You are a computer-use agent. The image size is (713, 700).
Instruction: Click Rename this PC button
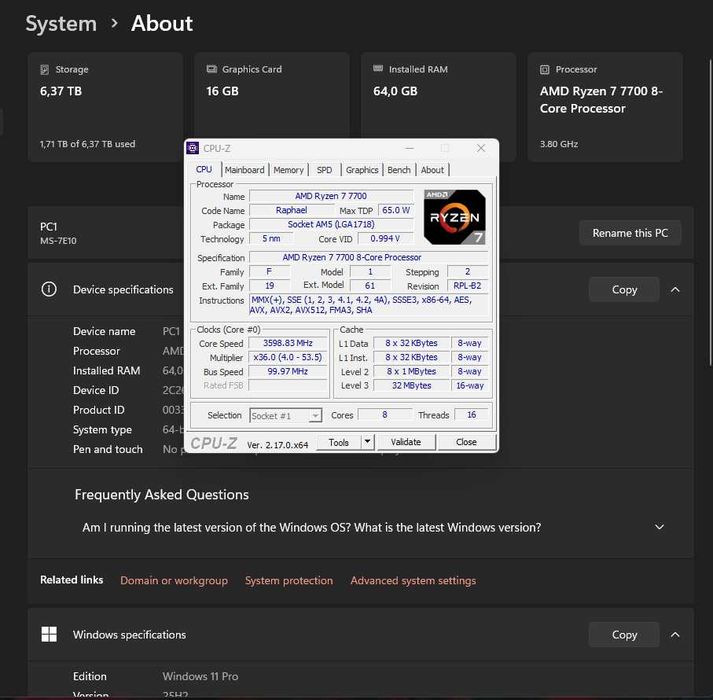click(630, 233)
